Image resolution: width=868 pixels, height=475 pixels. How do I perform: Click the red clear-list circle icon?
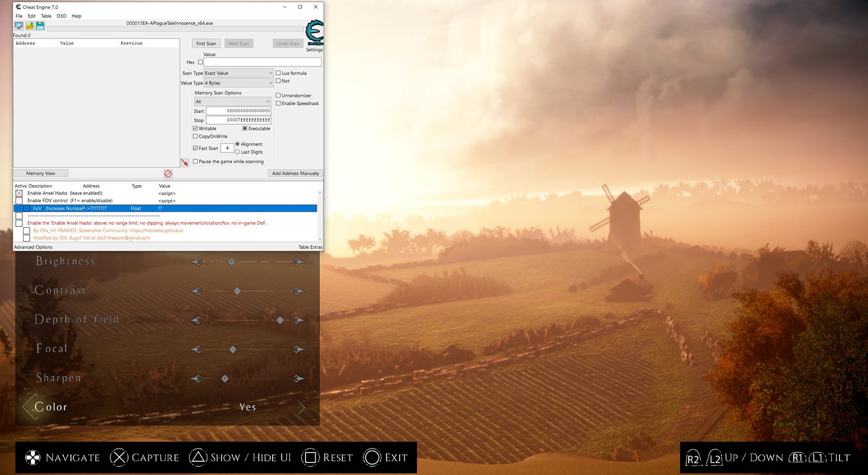168,174
